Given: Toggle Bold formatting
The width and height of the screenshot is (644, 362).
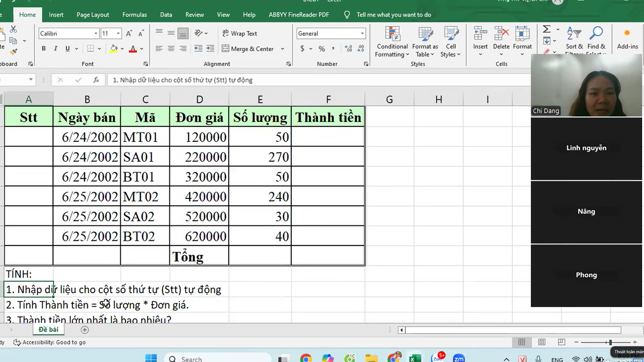Looking at the screenshot, I should coord(44,49).
